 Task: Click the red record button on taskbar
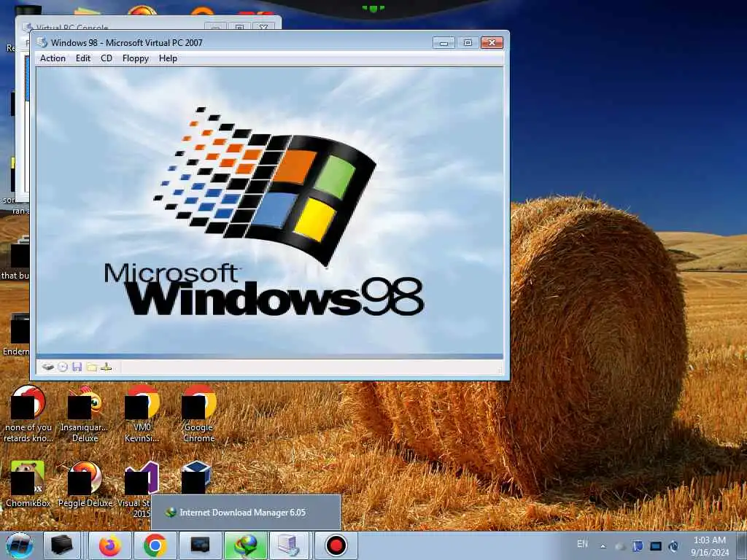click(x=336, y=545)
